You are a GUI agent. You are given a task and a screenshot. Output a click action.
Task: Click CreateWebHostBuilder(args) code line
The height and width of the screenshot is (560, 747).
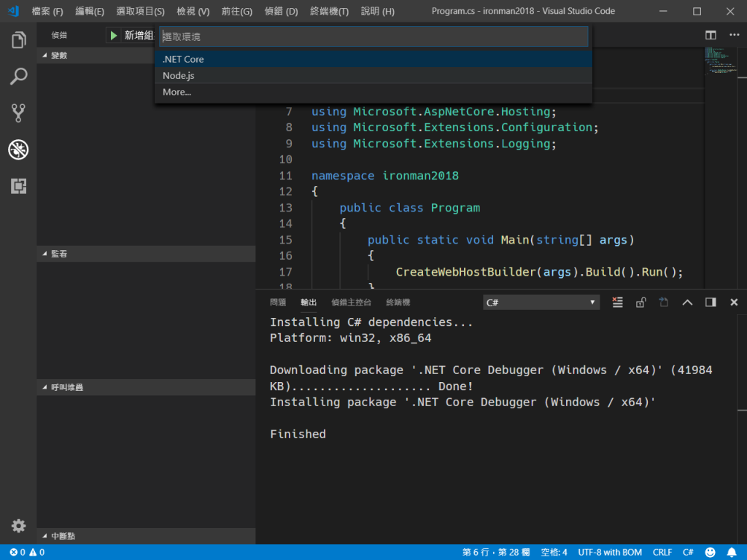click(539, 272)
